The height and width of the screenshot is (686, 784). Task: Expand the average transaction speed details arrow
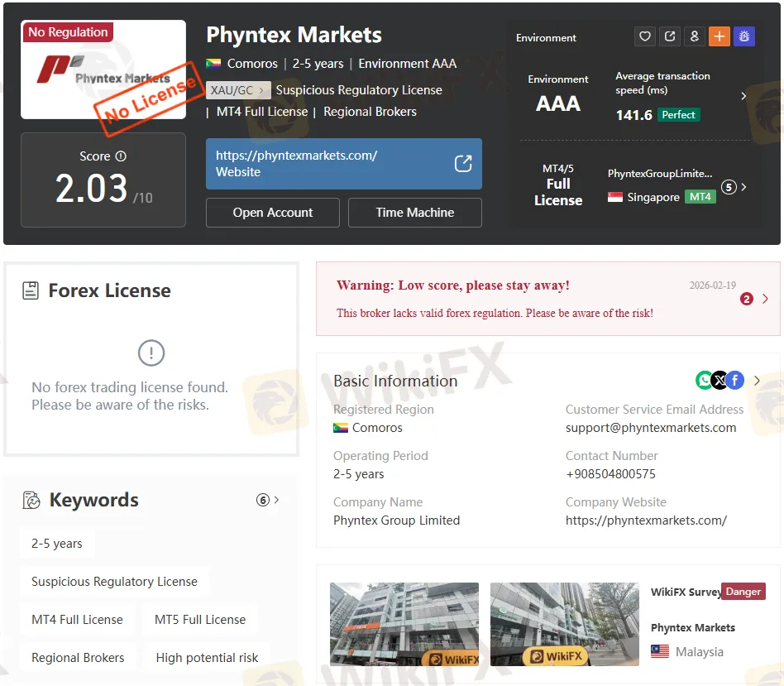[x=743, y=96]
